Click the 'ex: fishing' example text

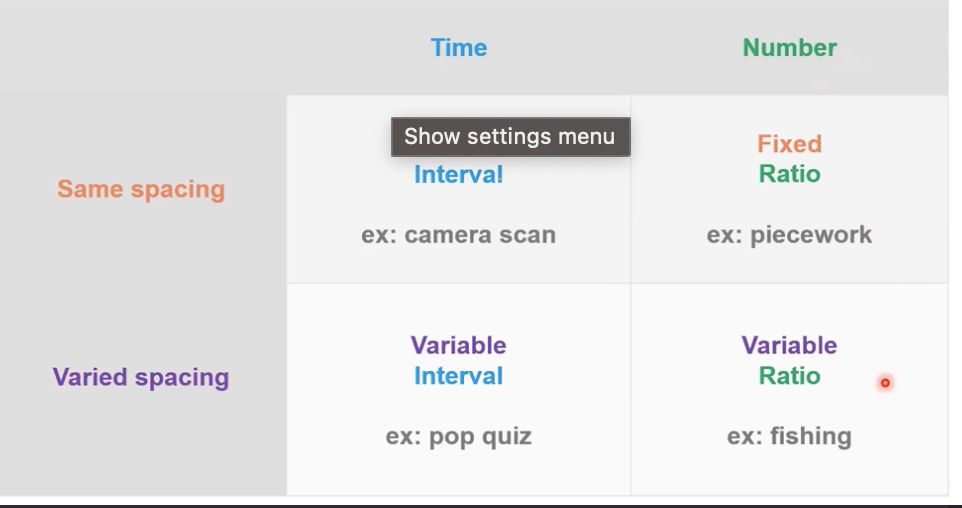tap(790, 436)
